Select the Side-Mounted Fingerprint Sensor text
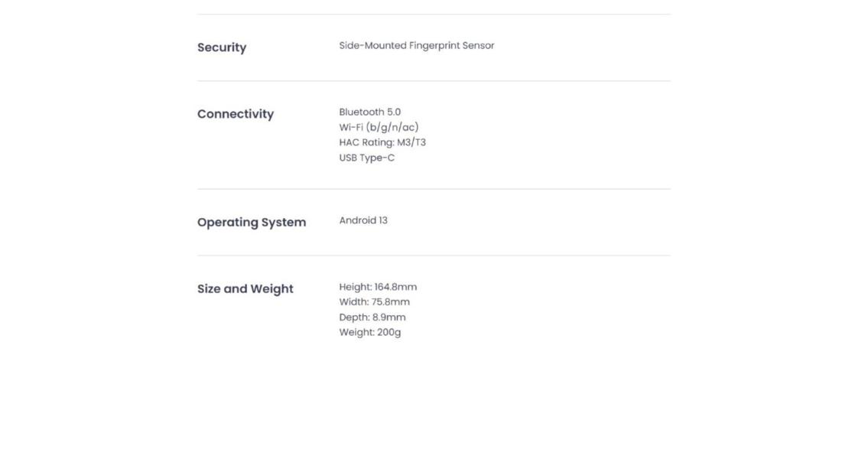The height and width of the screenshot is (452, 868). pyautogui.click(x=417, y=46)
